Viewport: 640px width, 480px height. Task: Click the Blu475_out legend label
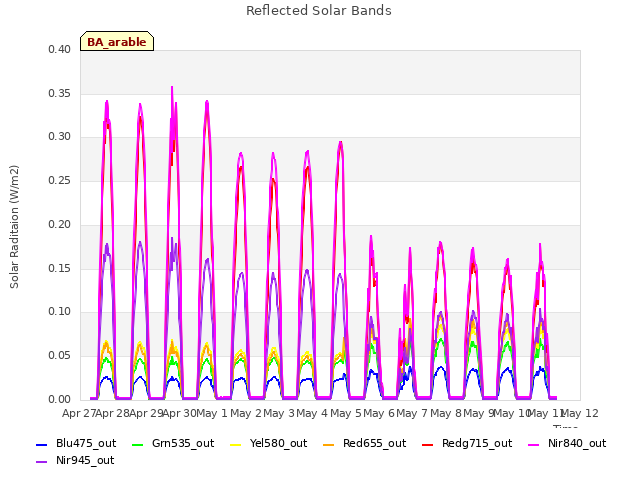coord(86,443)
